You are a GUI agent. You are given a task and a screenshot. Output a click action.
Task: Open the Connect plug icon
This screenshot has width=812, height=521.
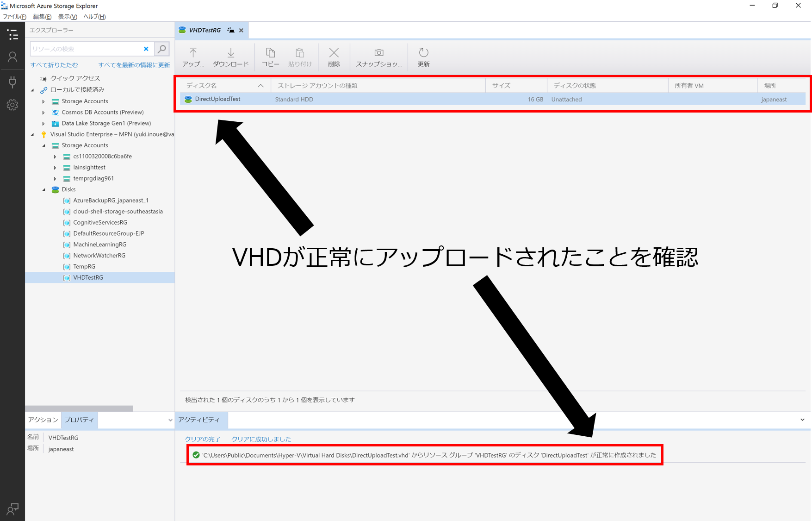pos(12,82)
